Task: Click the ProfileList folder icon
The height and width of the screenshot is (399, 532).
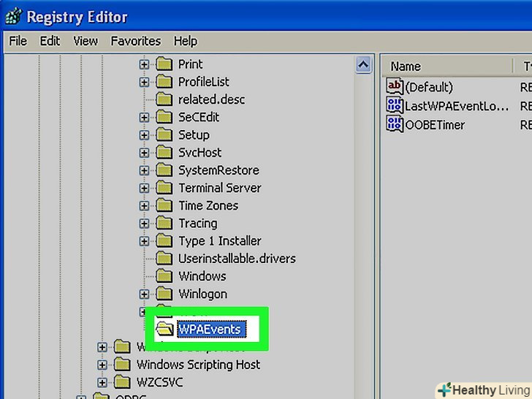Action: tap(164, 81)
